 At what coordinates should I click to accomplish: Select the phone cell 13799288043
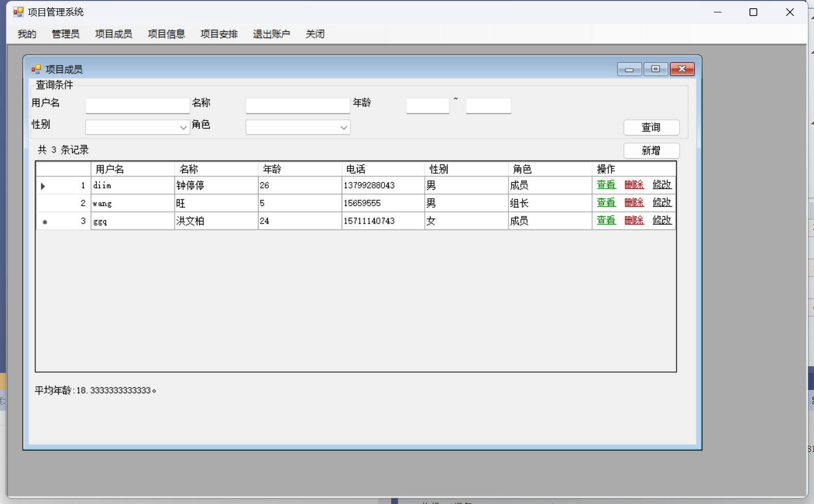tap(383, 185)
